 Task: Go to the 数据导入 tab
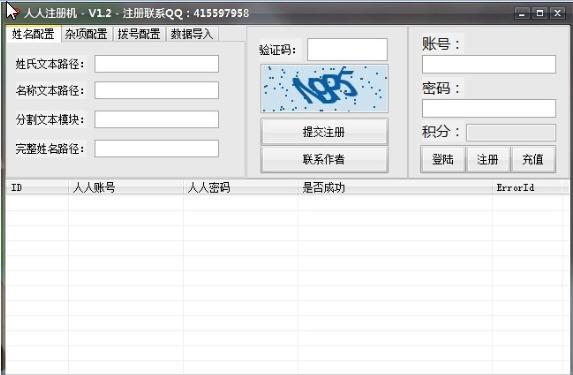point(192,34)
